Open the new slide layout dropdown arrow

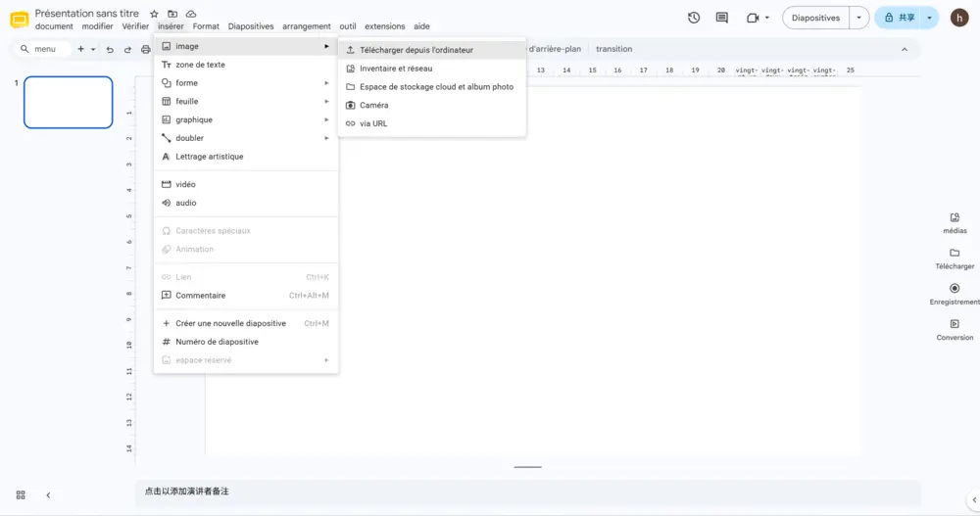click(93, 49)
